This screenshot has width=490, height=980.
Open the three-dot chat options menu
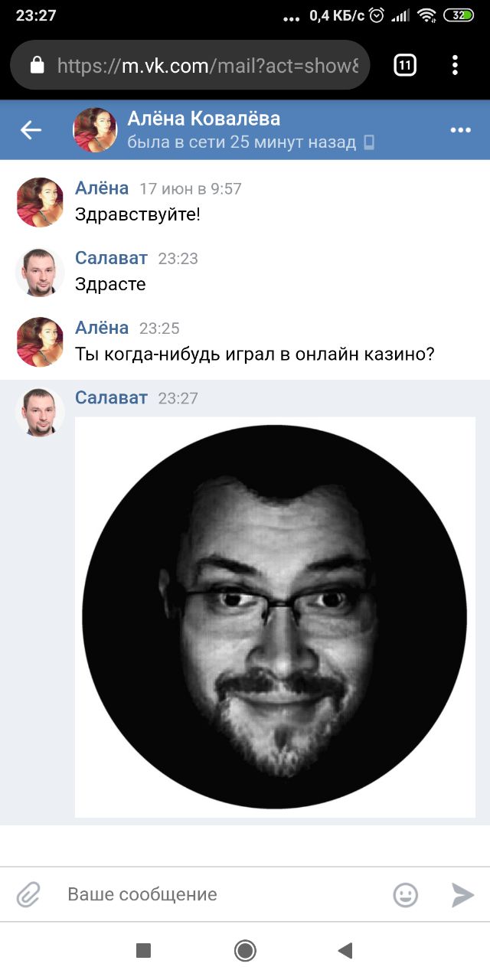(x=460, y=130)
